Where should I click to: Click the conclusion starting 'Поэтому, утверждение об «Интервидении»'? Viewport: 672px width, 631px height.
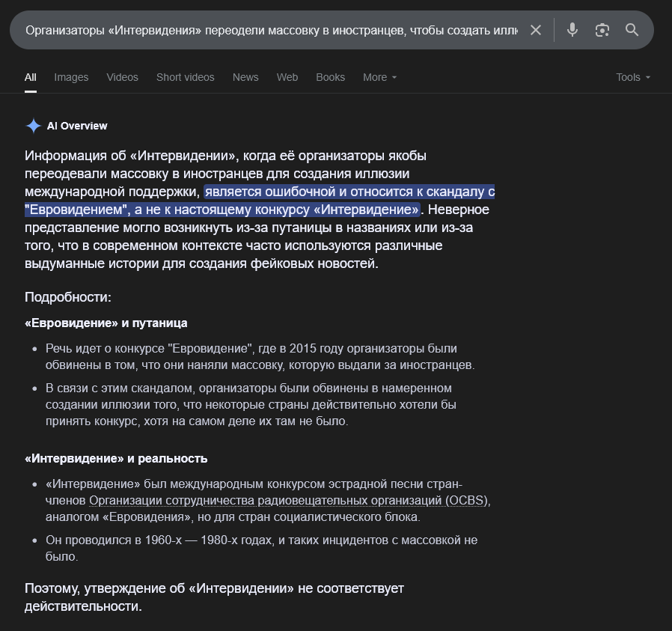pyautogui.click(x=214, y=597)
